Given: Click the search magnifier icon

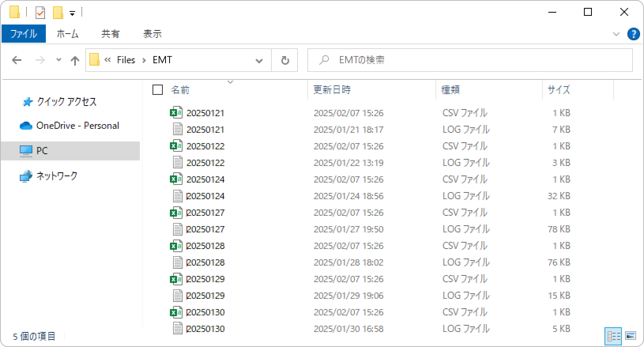Looking at the screenshot, I should pyautogui.click(x=324, y=60).
